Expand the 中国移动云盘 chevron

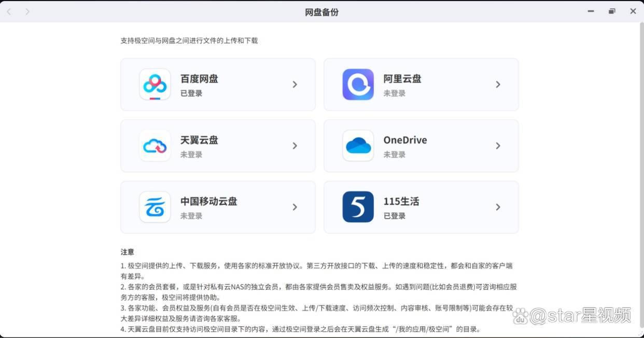(x=295, y=207)
